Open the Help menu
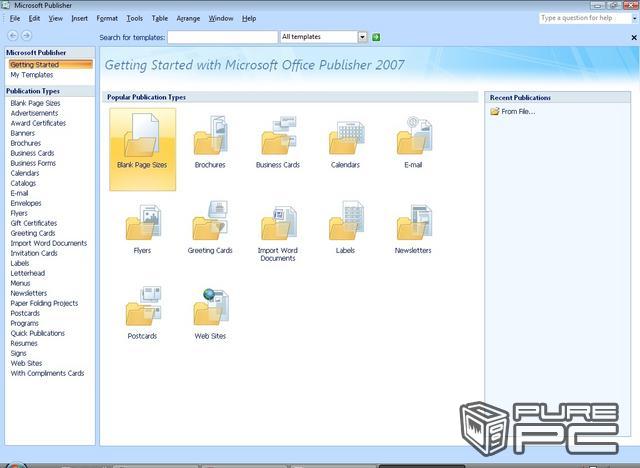Image resolution: width=640 pixels, height=468 pixels. [249, 18]
